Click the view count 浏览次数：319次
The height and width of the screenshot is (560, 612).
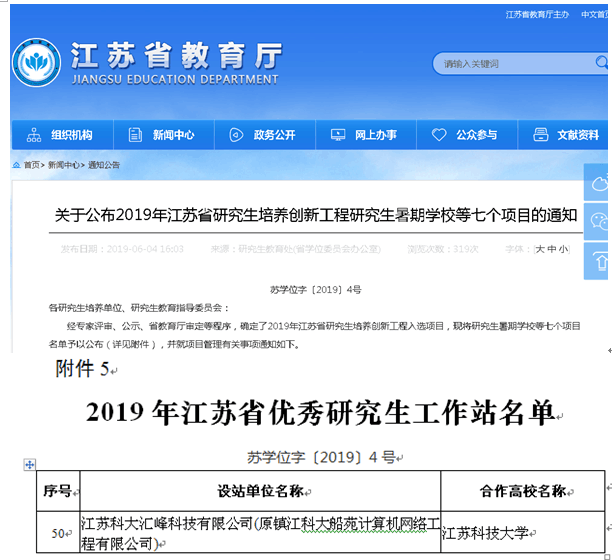tap(443, 249)
